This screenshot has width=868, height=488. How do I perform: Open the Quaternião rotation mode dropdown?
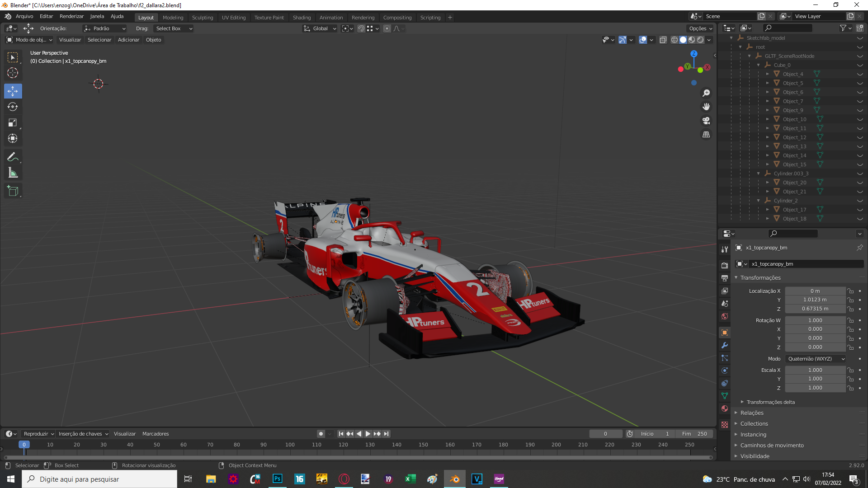click(x=816, y=359)
